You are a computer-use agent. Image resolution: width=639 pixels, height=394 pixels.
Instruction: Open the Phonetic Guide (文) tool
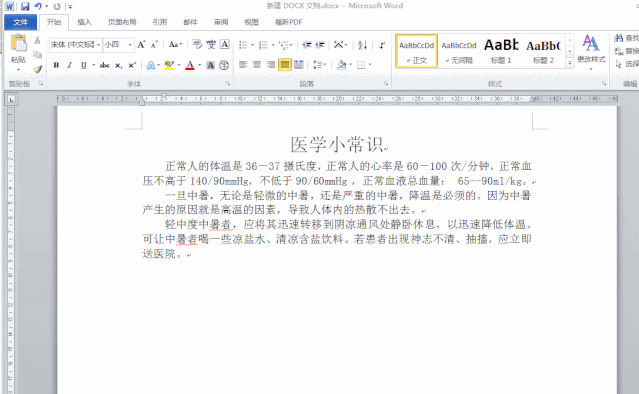tap(211, 44)
